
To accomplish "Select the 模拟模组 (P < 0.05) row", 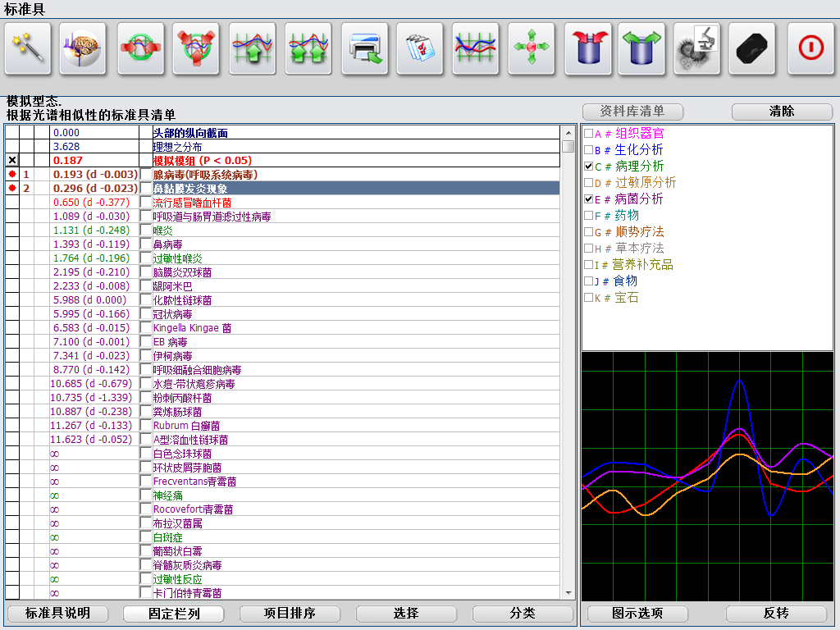I will (283, 160).
